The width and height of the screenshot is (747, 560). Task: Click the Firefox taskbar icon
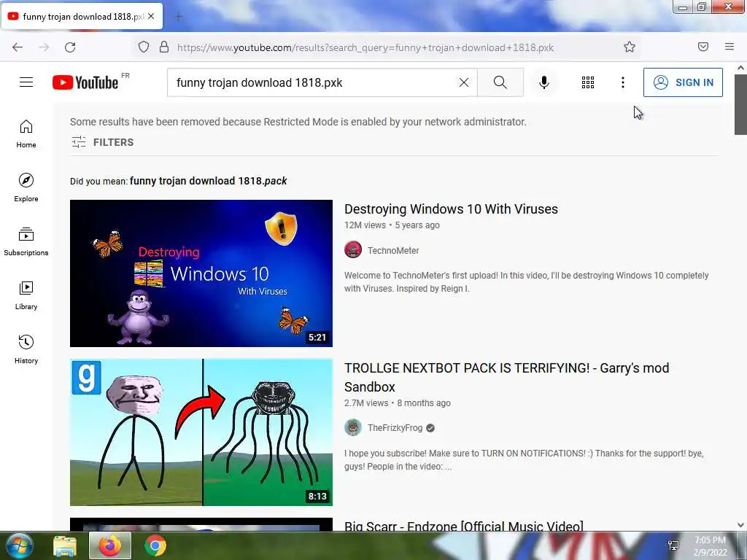pos(109,545)
